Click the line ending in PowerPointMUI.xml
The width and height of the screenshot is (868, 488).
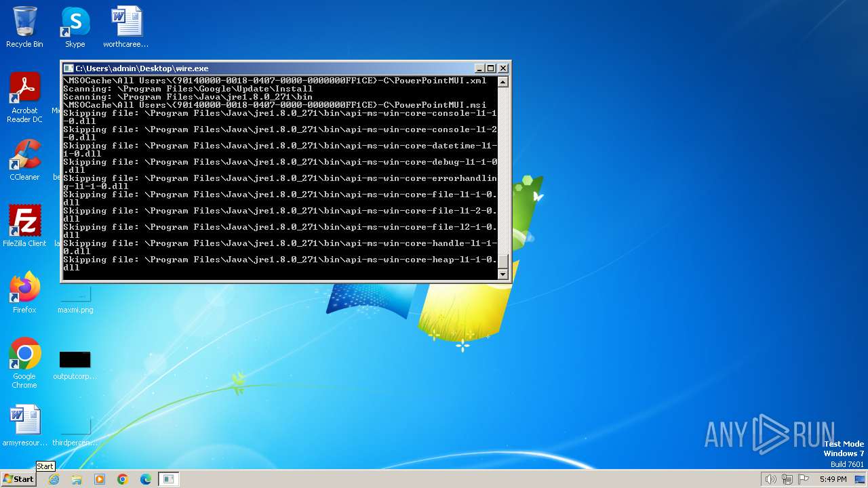[x=275, y=81]
